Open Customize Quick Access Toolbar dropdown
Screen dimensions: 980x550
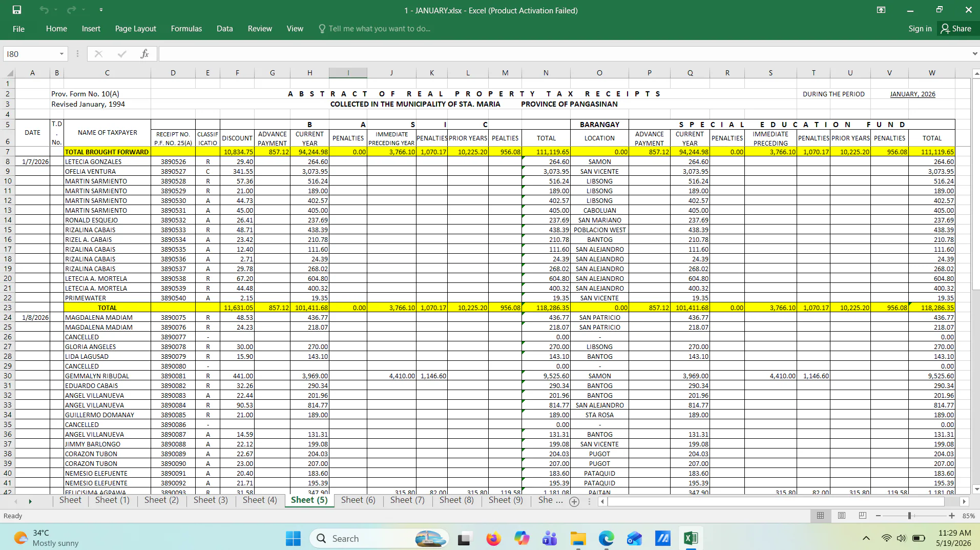101,10
